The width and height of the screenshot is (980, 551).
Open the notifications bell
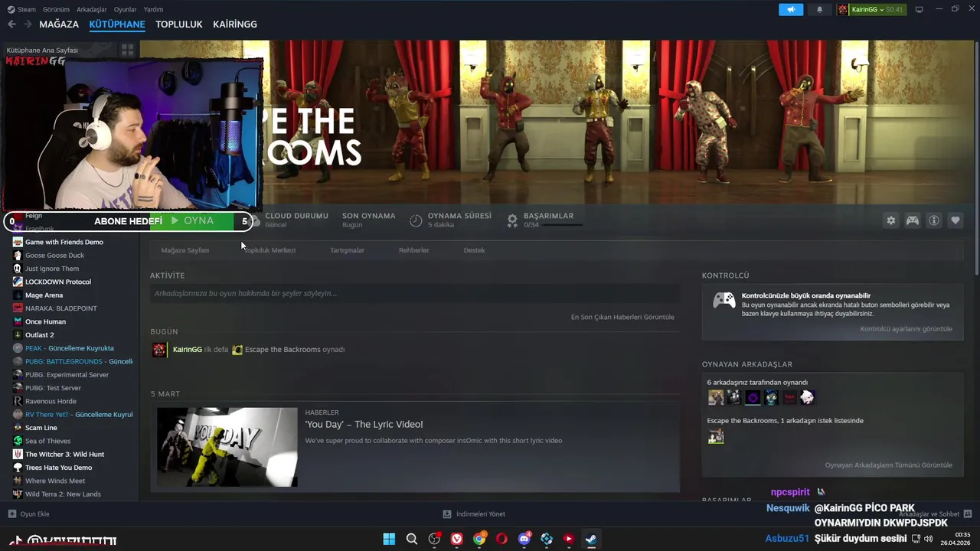[820, 9]
